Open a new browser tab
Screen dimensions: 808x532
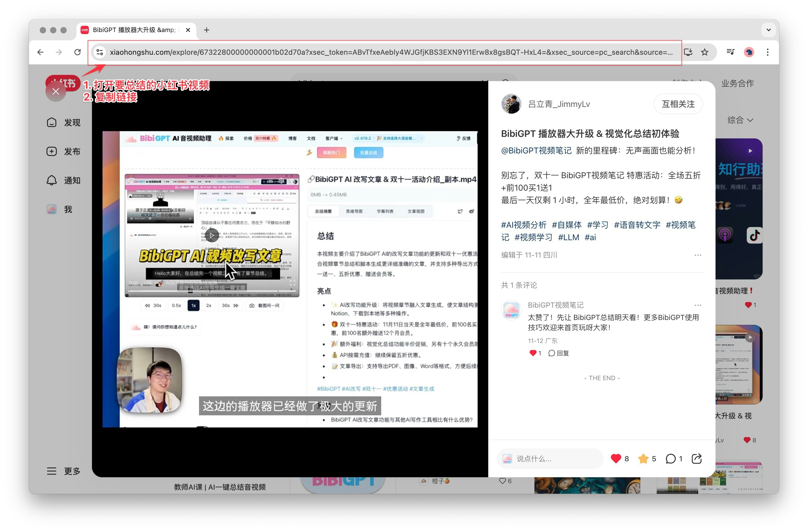[206, 30]
